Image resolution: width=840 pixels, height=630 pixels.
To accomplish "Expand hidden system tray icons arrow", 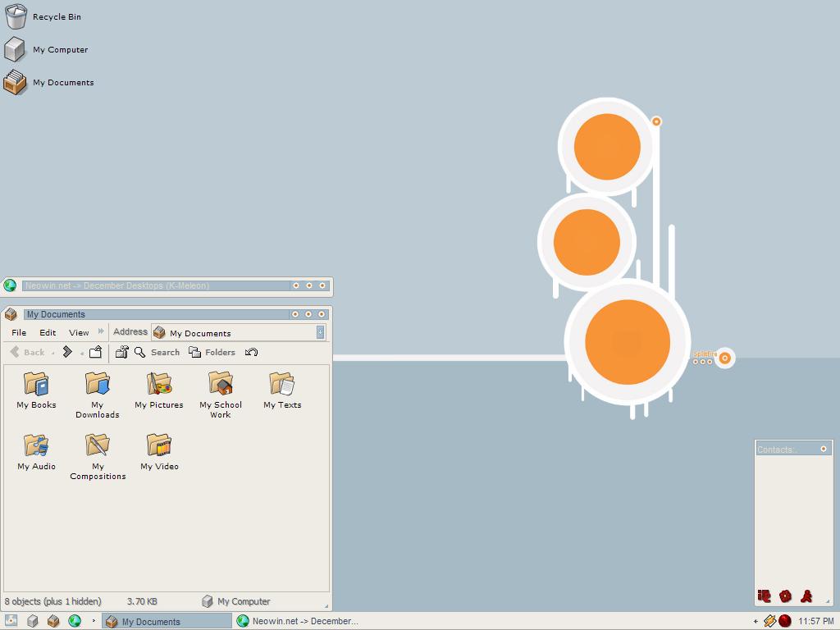I will (756, 621).
